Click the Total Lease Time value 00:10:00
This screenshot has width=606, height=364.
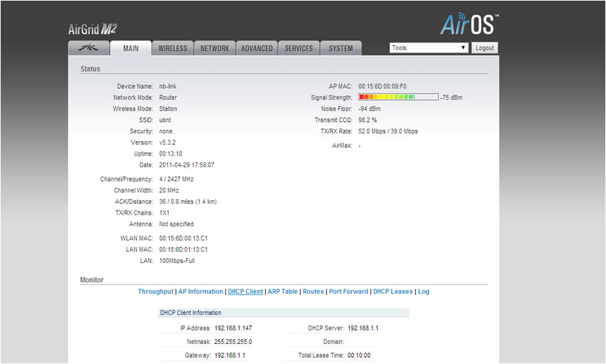pos(359,355)
